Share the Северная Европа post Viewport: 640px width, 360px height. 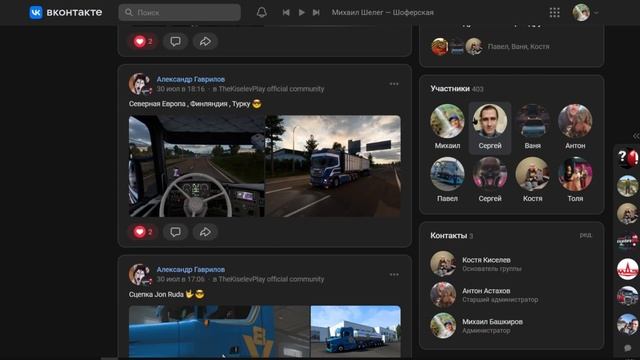(205, 232)
